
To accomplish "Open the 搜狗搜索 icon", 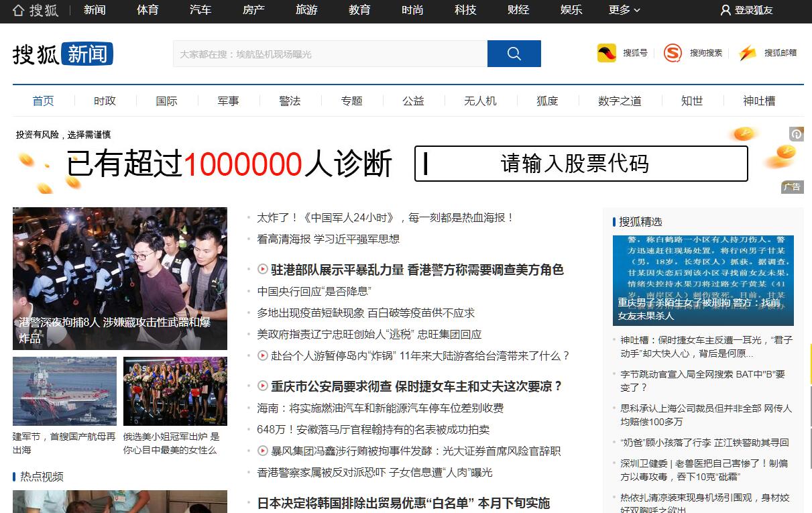I will (x=673, y=53).
